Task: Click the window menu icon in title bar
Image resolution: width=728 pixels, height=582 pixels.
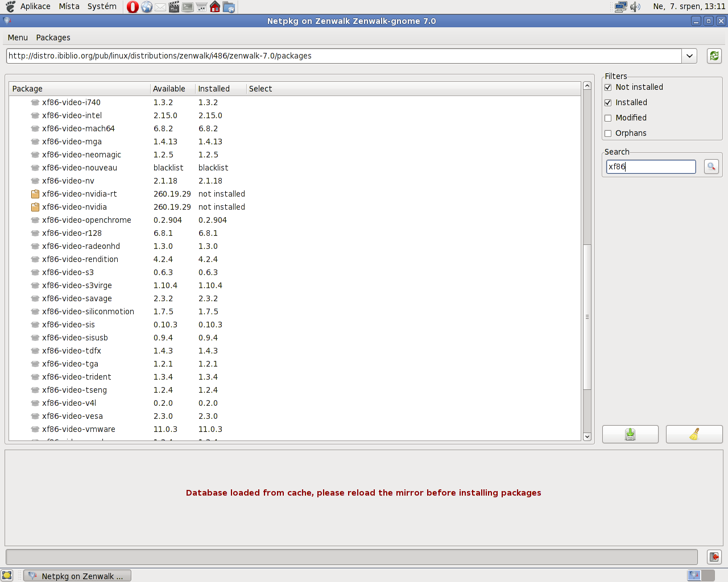Action: (7, 21)
